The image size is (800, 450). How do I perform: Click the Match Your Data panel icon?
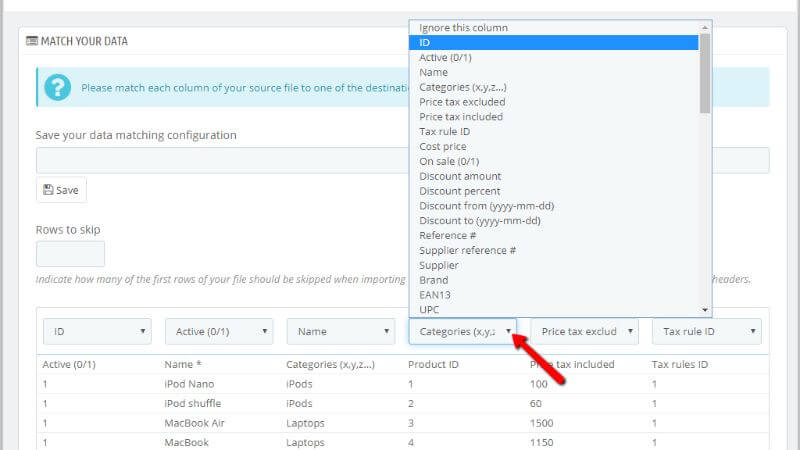pyautogui.click(x=32, y=41)
